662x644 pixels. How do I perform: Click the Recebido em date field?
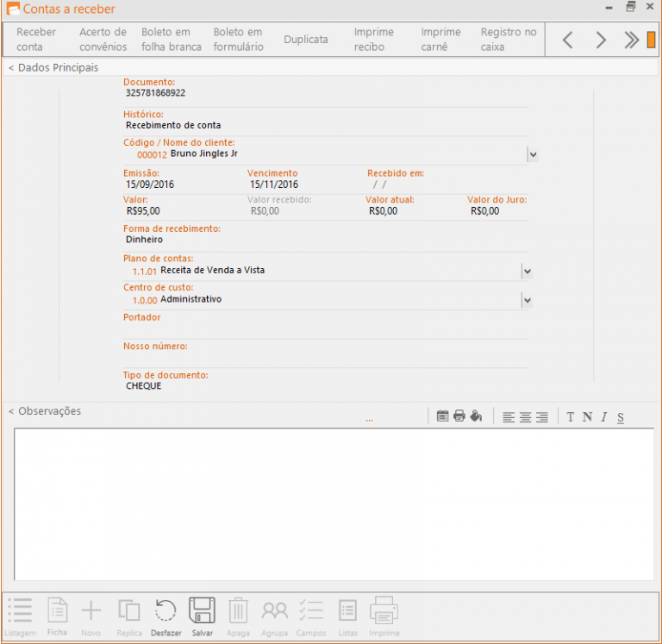(x=380, y=184)
